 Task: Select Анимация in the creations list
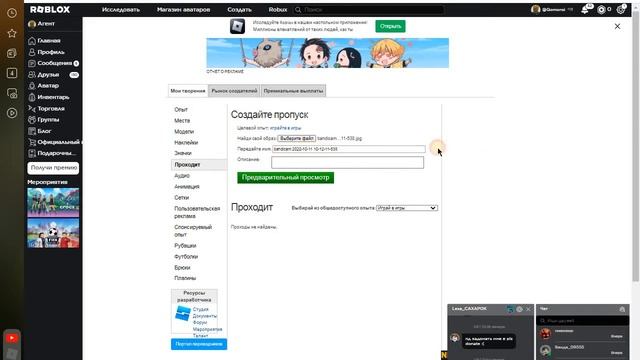coord(187,187)
